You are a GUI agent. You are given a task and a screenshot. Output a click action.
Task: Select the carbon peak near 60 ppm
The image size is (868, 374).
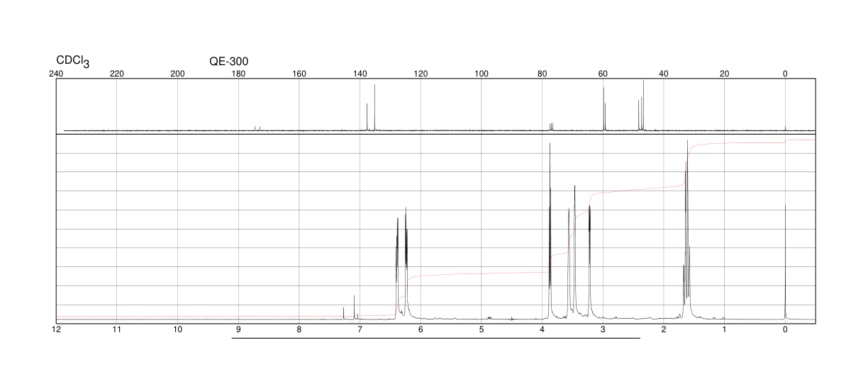tap(603, 108)
